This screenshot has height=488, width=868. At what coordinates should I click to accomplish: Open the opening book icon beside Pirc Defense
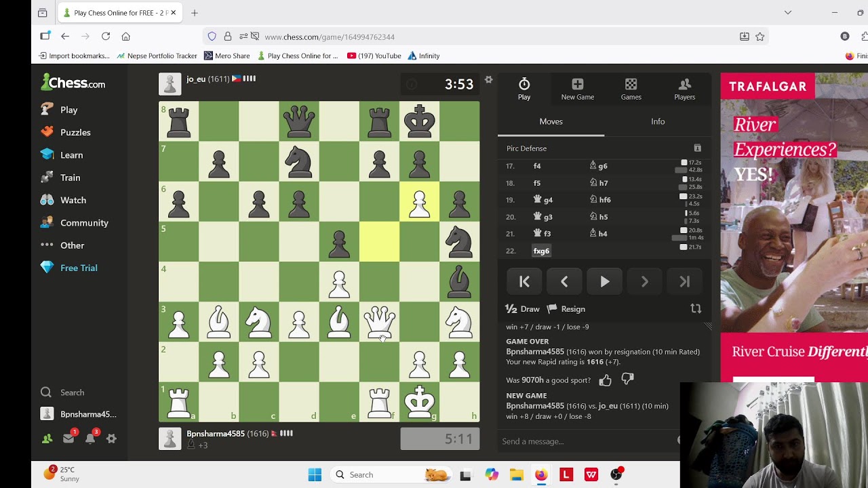697,148
